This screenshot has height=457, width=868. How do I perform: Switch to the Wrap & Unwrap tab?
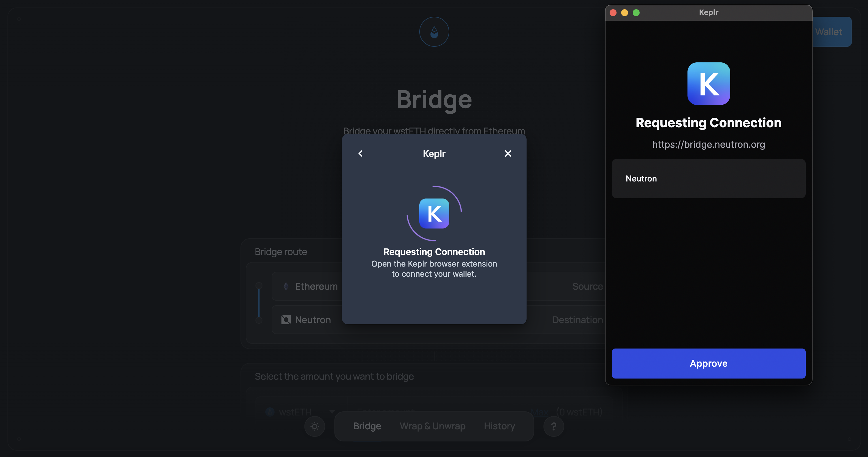(x=432, y=426)
